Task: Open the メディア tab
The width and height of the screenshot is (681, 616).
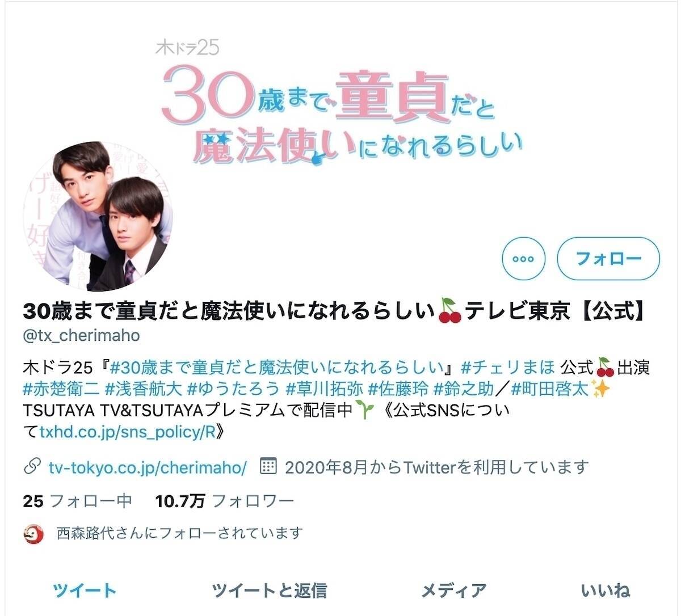Action: [453, 590]
